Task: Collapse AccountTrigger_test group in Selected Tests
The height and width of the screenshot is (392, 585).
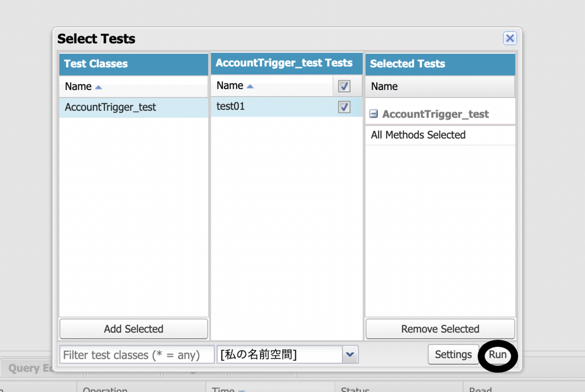Action: [x=373, y=114]
